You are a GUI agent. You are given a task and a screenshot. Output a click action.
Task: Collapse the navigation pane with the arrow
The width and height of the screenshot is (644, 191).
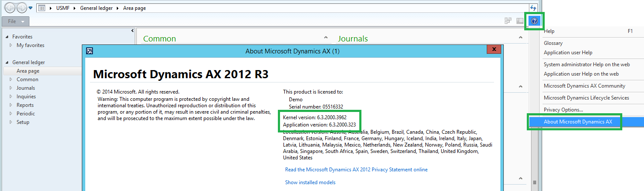(x=132, y=31)
